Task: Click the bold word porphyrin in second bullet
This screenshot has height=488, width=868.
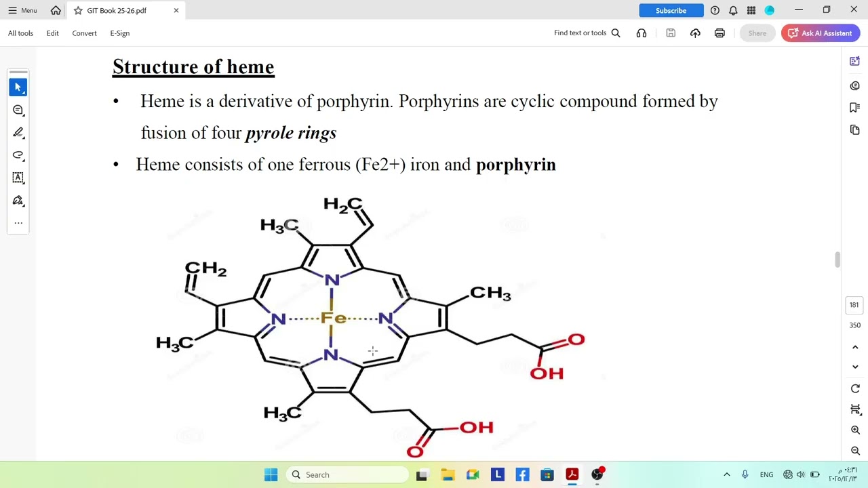Action: click(x=516, y=165)
